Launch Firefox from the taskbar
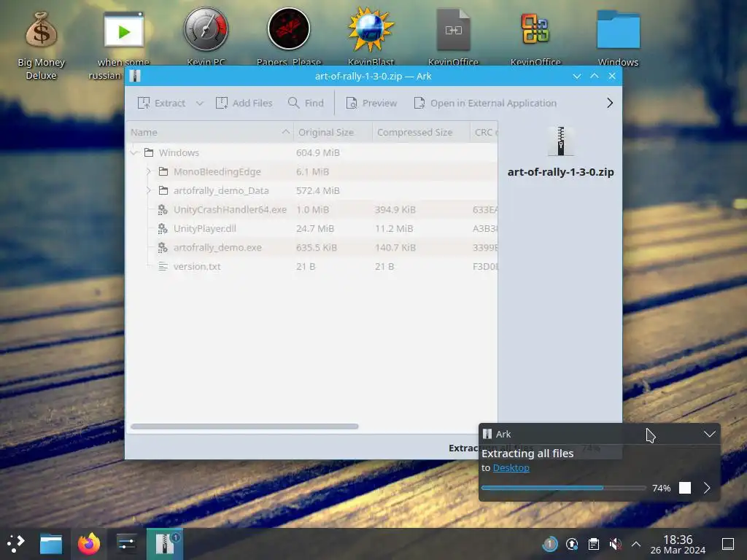 click(x=89, y=544)
